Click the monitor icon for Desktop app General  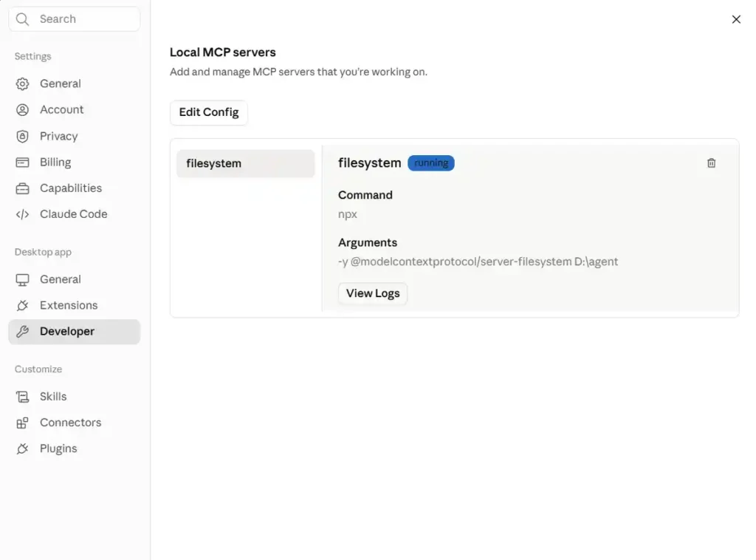(22, 280)
